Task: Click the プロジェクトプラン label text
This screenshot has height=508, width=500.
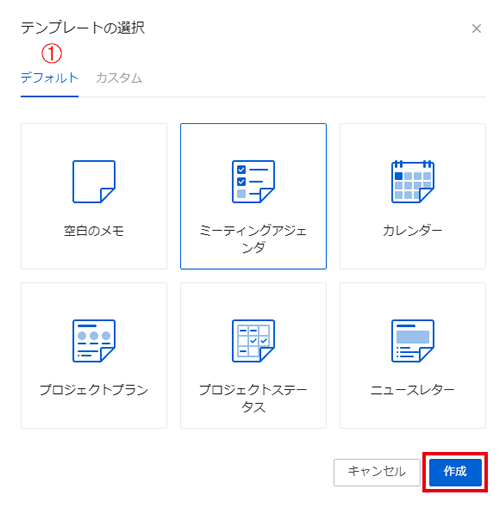Action: pos(94,390)
